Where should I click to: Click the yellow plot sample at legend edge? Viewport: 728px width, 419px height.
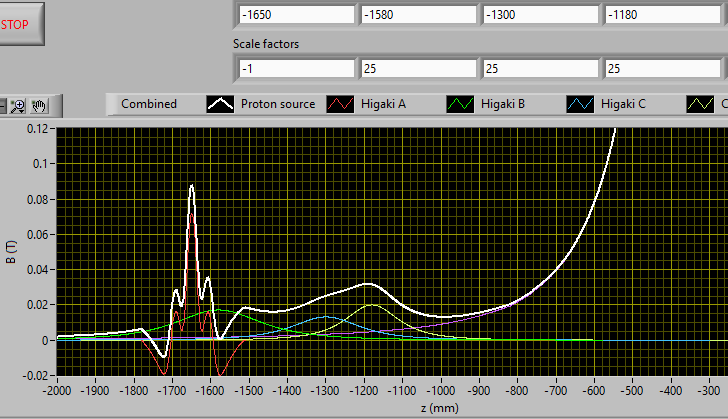(x=701, y=104)
